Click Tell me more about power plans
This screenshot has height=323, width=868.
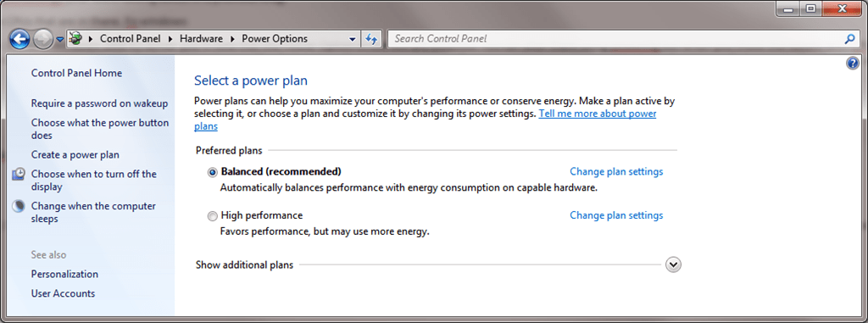[x=426, y=120]
